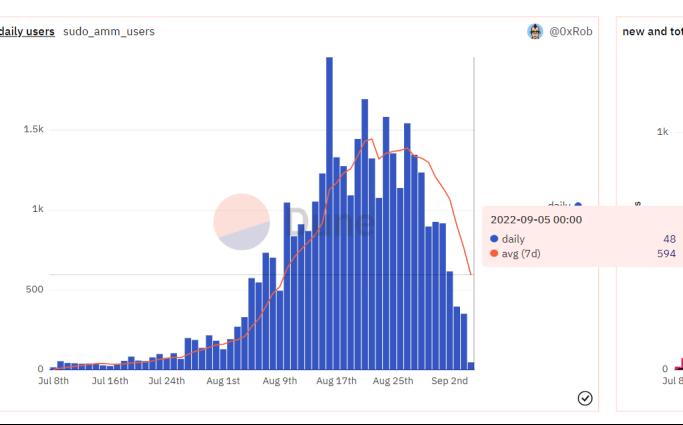This screenshot has height=425, width=683.
Task: Click the Aug 25th x-axis label
Action: [x=392, y=381]
